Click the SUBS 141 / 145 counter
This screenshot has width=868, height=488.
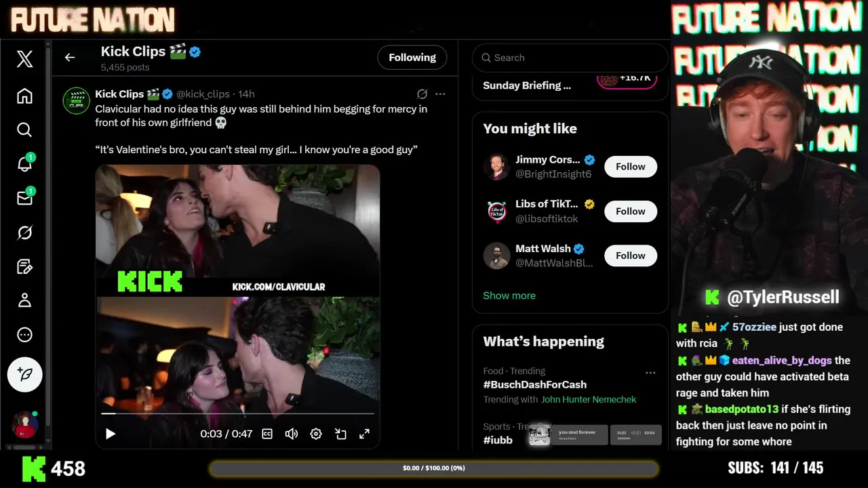(775, 468)
